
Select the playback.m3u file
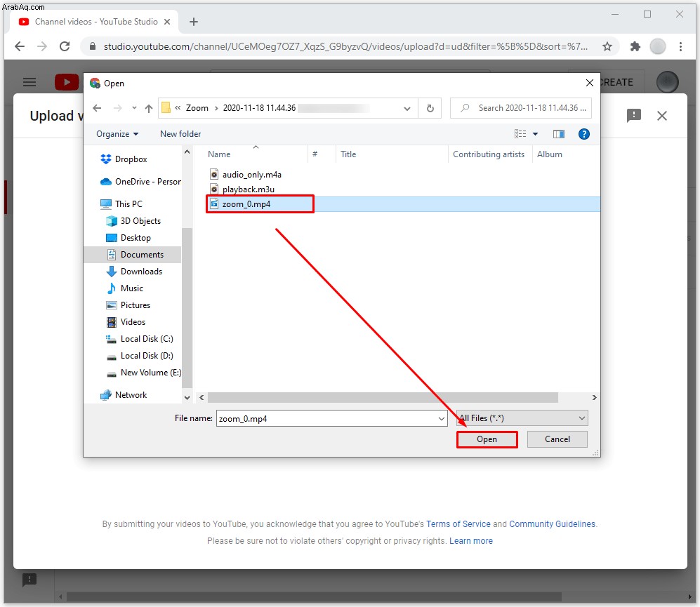pyautogui.click(x=248, y=189)
